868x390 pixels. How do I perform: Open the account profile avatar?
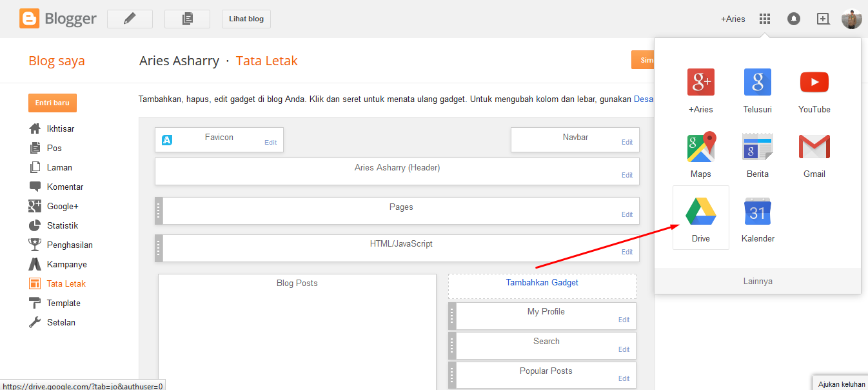[x=852, y=19]
